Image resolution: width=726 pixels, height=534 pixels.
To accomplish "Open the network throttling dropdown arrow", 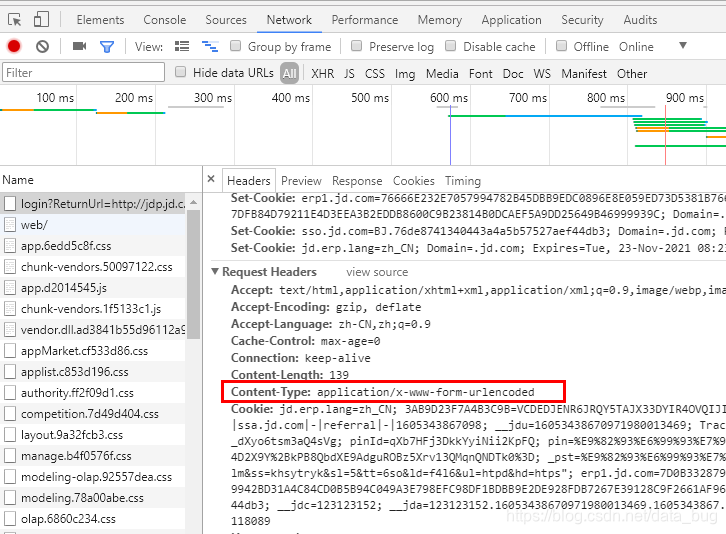I will [683, 45].
